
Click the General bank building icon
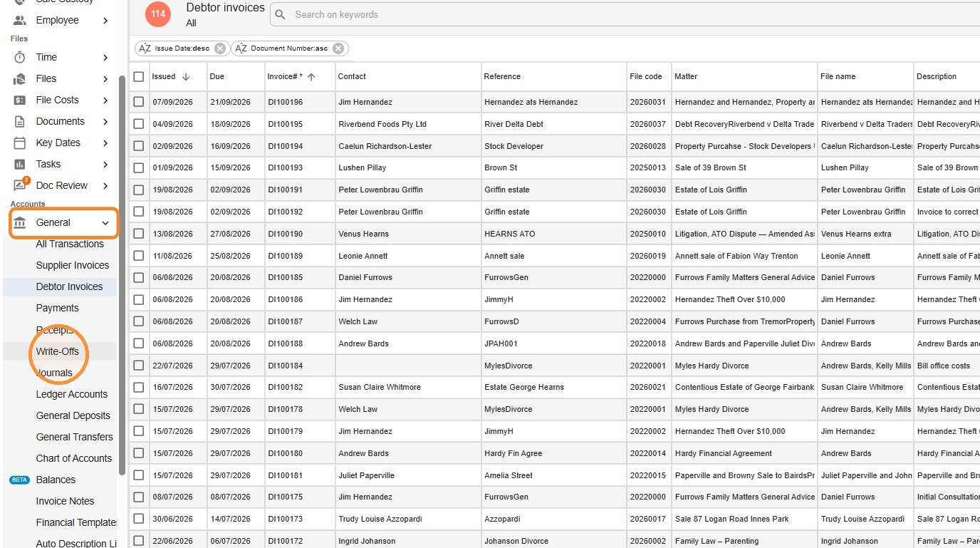(20, 222)
